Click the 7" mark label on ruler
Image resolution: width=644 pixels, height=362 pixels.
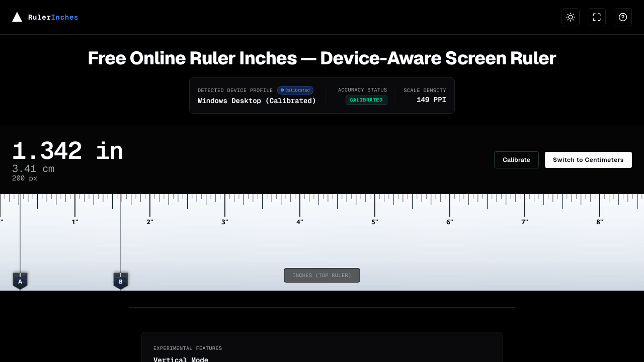pyautogui.click(x=525, y=222)
